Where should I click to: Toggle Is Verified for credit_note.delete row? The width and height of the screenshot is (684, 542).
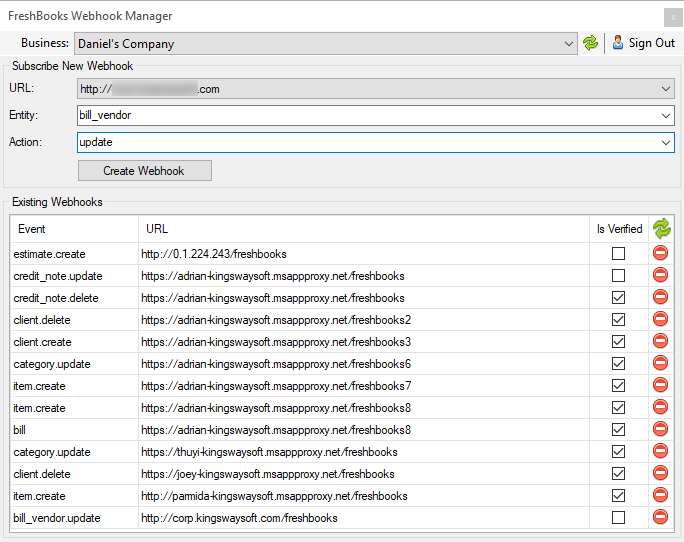[x=618, y=298]
